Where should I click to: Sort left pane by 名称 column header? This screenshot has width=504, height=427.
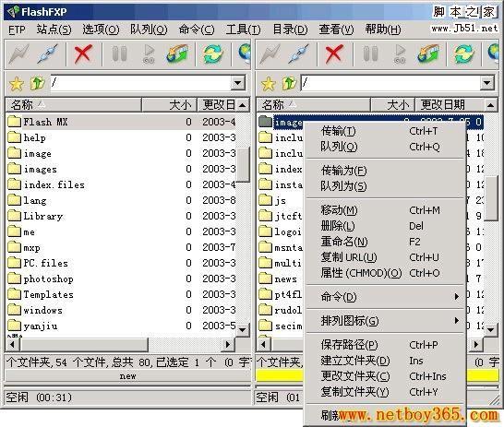(x=73, y=104)
